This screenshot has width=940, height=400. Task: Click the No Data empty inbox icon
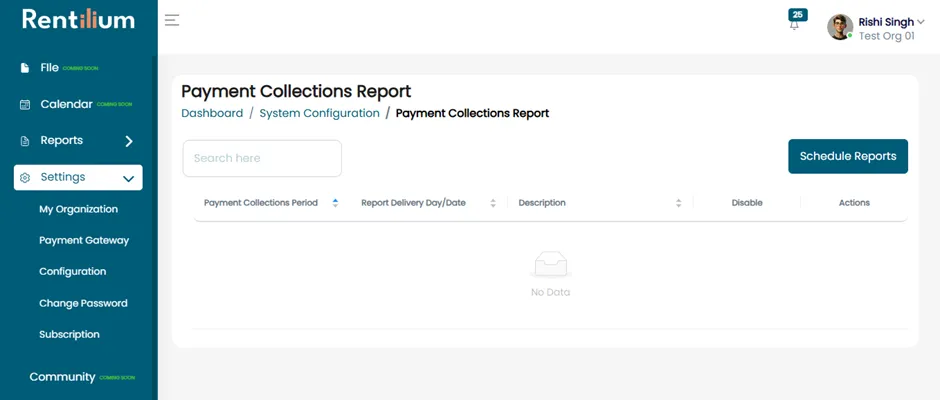coord(551,264)
